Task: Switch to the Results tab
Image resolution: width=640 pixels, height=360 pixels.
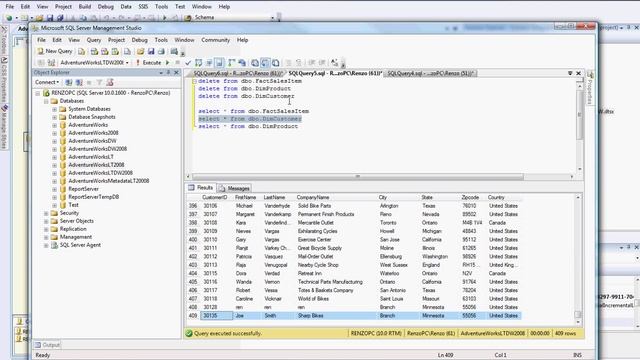Action: (200, 188)
